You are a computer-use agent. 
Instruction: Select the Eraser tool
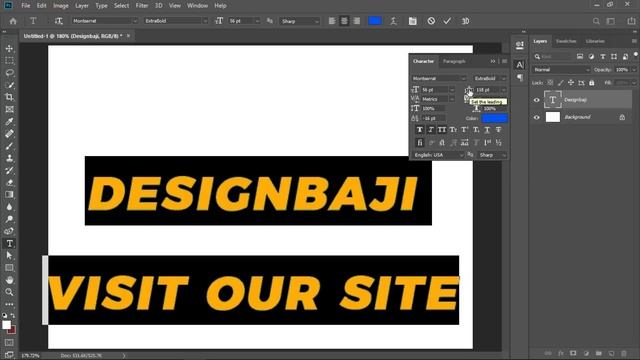coord(9,183)
